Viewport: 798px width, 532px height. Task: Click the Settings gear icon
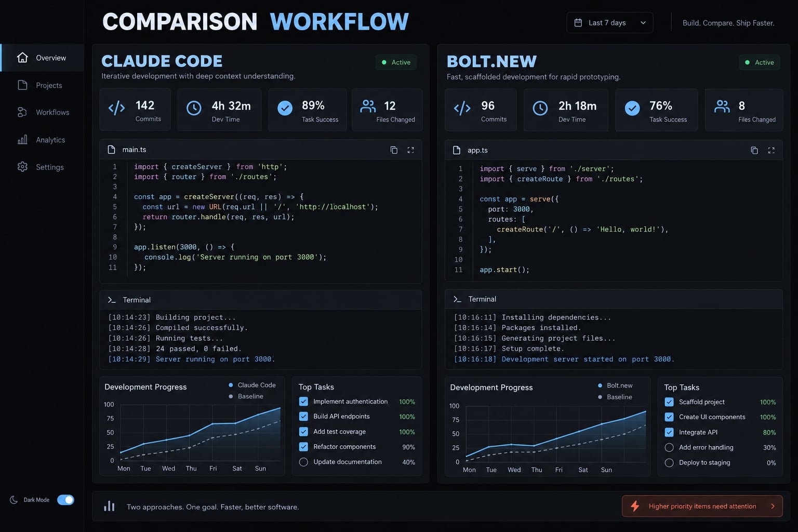(22, 167)
